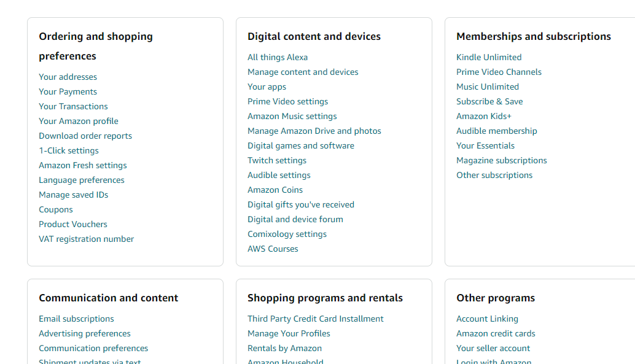This screenshot has width=635, height=364.
Task: View Coupons page
Action: click(56, 210)
